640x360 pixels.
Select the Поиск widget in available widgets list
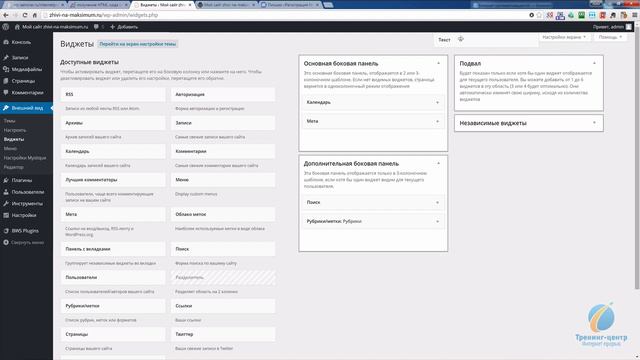click(x=223, y=249)
